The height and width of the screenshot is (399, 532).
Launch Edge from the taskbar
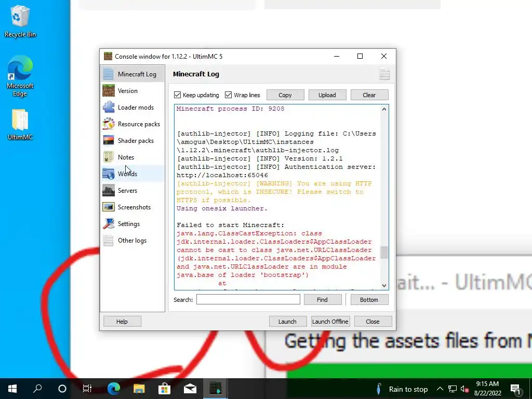[114, 389]
